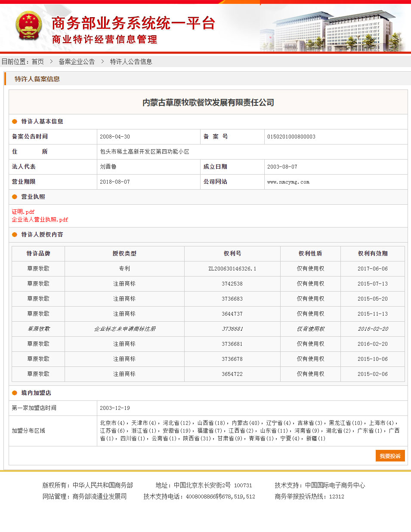Screen dimensions: 411x532
Task: Click the italic 企业标志未申请商标注册 cell
Action: (124, 329)
